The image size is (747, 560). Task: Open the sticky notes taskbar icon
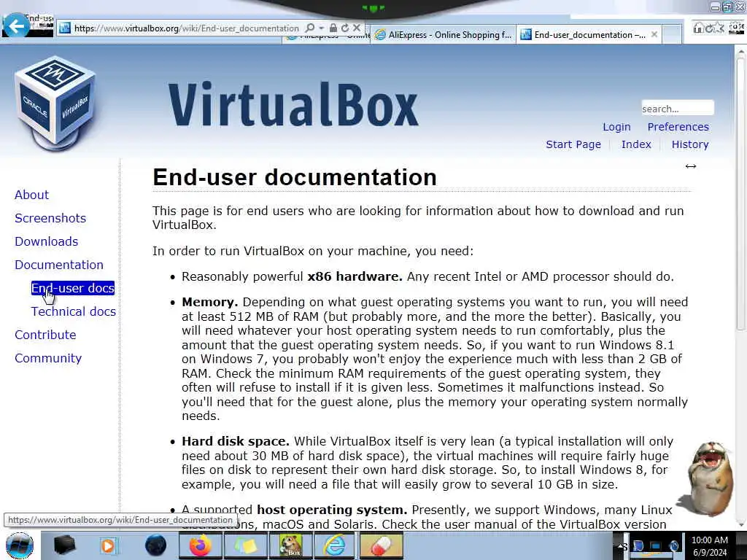[245, 545]
